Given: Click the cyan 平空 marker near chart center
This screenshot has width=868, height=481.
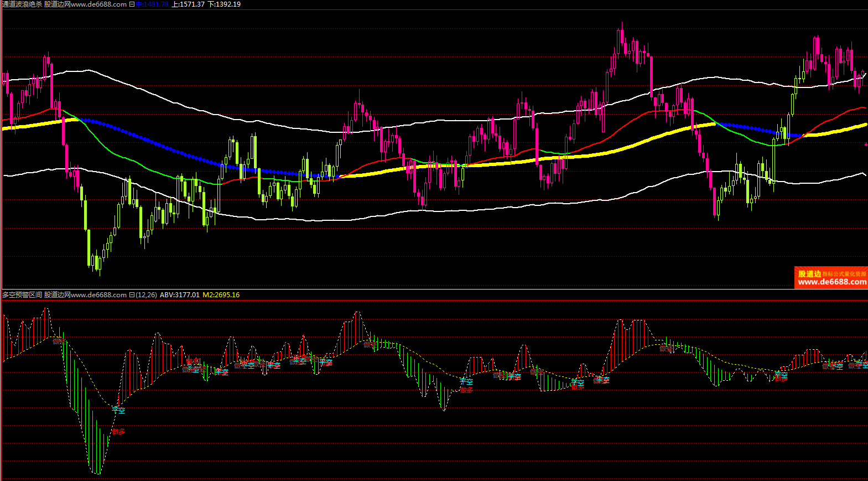Looking at the screenshot, I should 466,381.
